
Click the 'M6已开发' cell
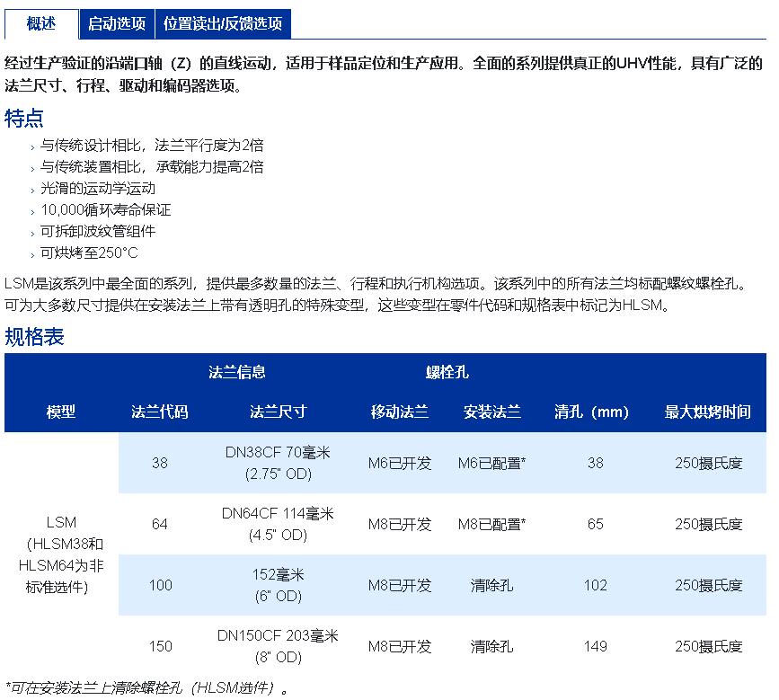(400, 463)
